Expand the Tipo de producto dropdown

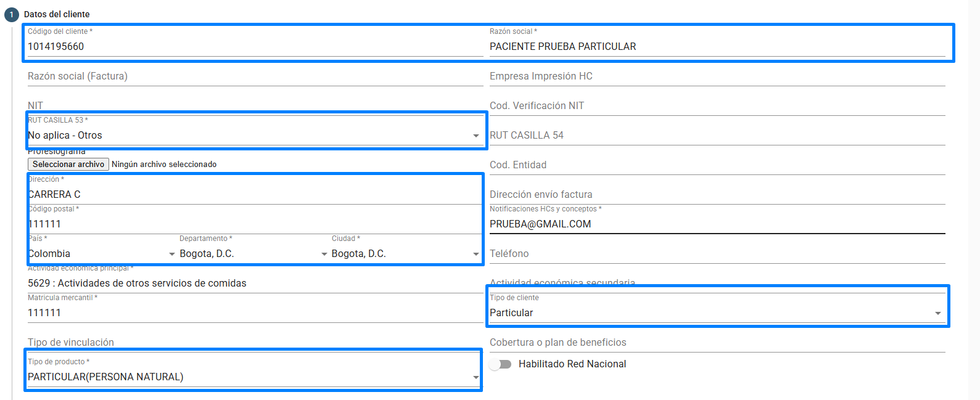pos(476,377)
